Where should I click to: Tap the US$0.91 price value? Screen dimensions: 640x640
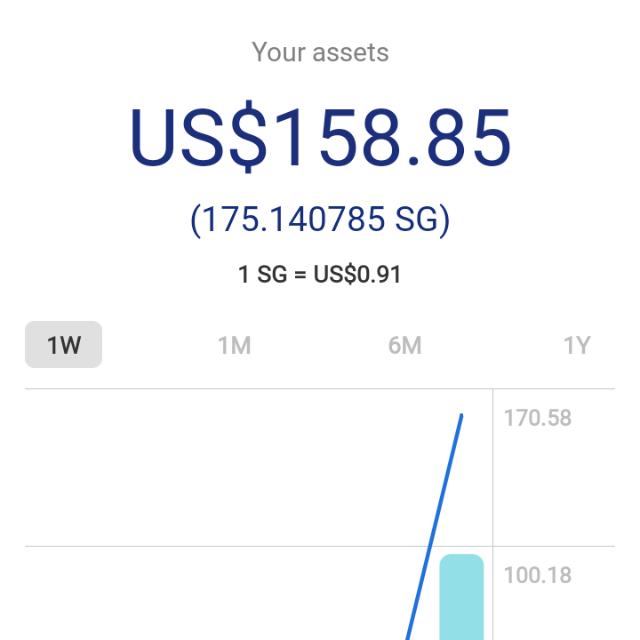(x=357, y=274)
